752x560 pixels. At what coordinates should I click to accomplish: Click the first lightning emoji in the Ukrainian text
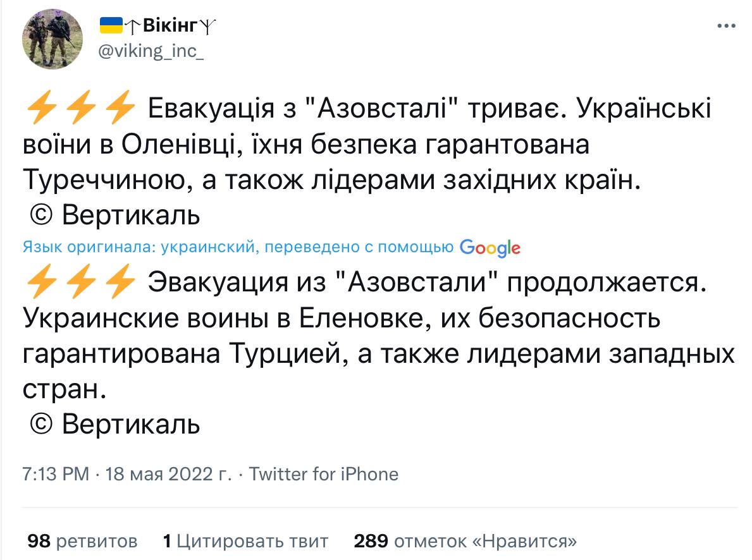point(42,107)
